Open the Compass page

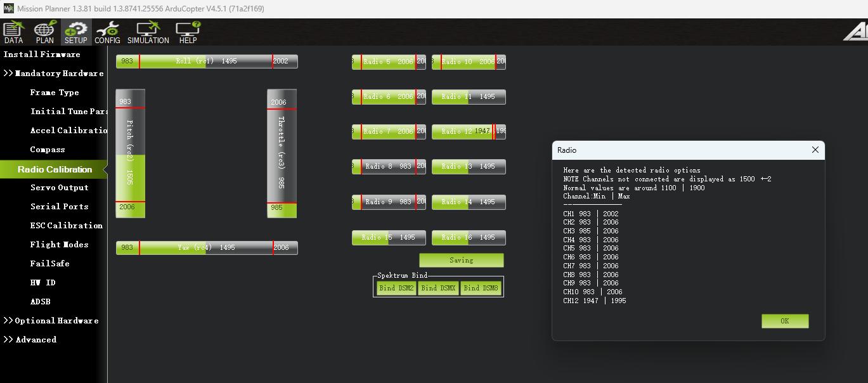(48, 150)
